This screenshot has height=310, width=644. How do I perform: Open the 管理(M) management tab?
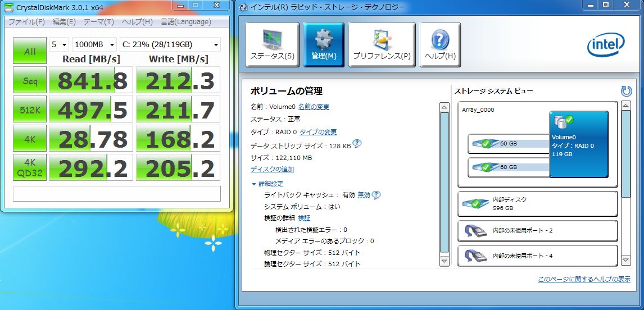tap(324, 45)
